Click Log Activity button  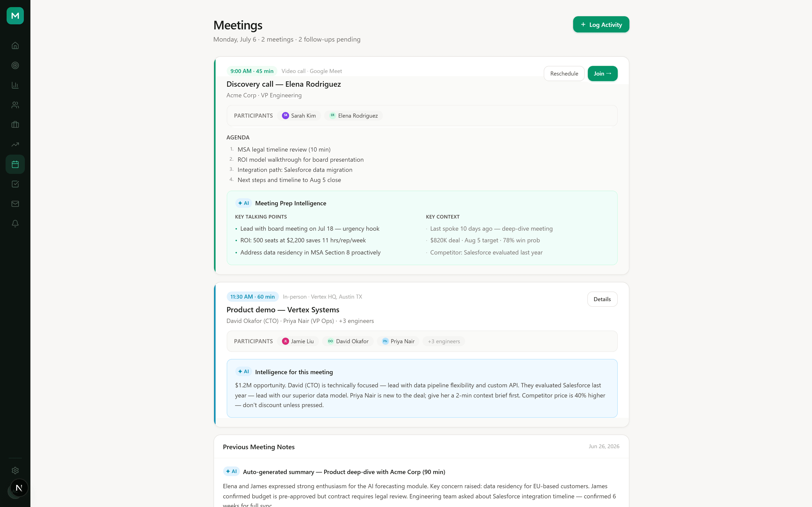[x=601, y=25]
